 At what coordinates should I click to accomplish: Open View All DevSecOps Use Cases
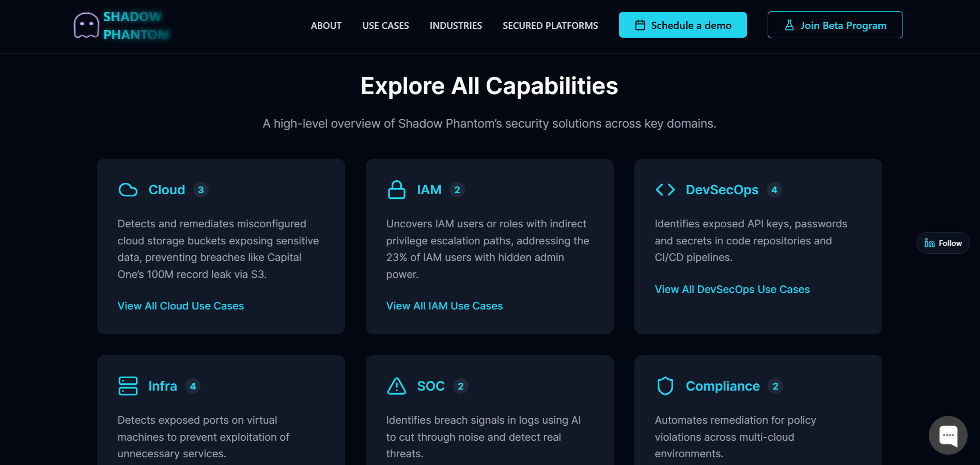pos(732,289)
